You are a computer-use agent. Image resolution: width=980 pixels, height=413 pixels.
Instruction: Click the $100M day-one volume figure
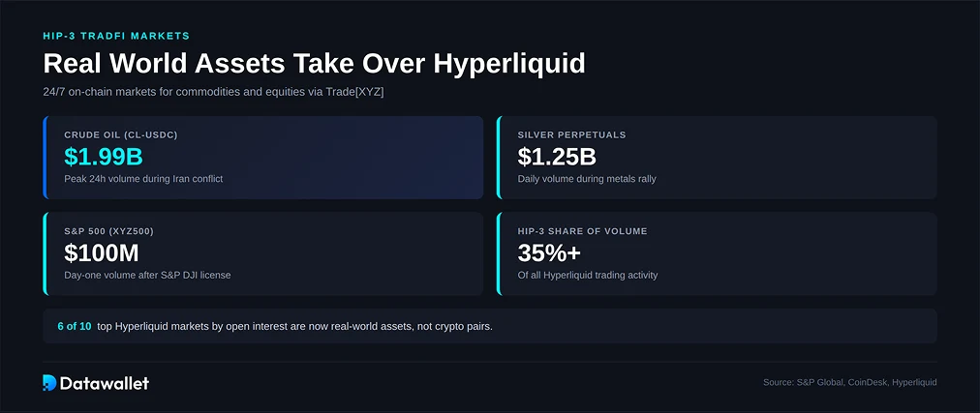(x=102, y=253)
